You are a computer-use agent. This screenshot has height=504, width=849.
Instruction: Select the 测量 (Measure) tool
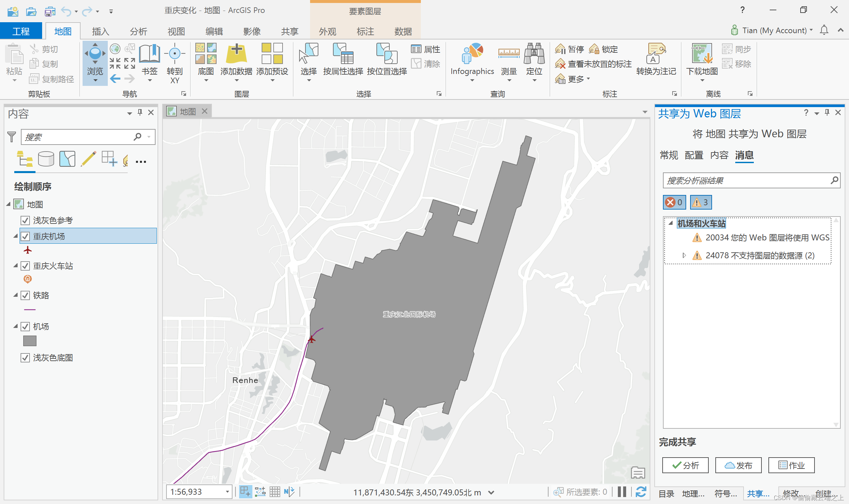(x=509, y=54)
